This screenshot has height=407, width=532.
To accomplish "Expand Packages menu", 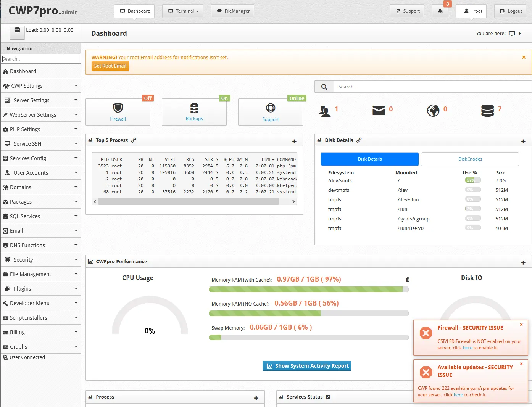I will [x=40, y=202].
